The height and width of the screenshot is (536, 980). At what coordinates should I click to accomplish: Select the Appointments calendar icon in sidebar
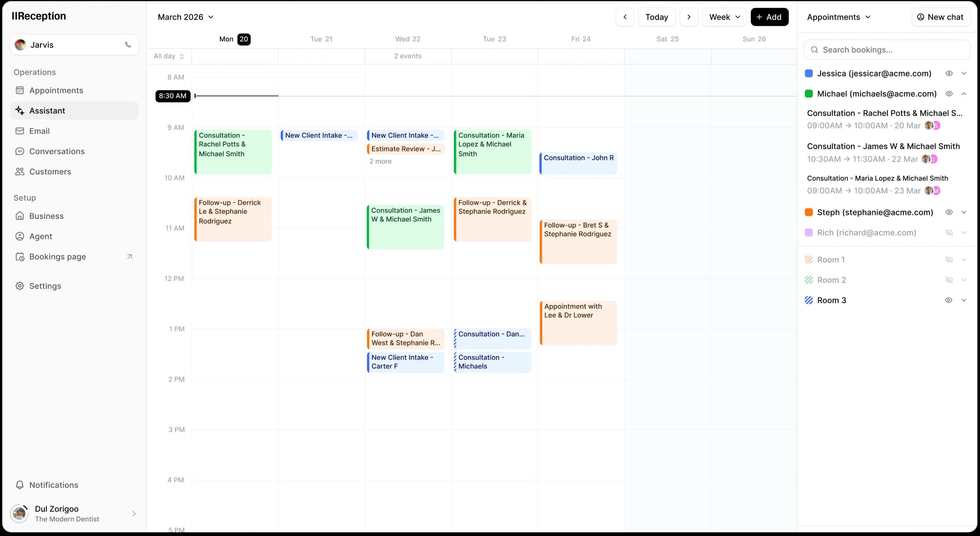coord(20,90)
